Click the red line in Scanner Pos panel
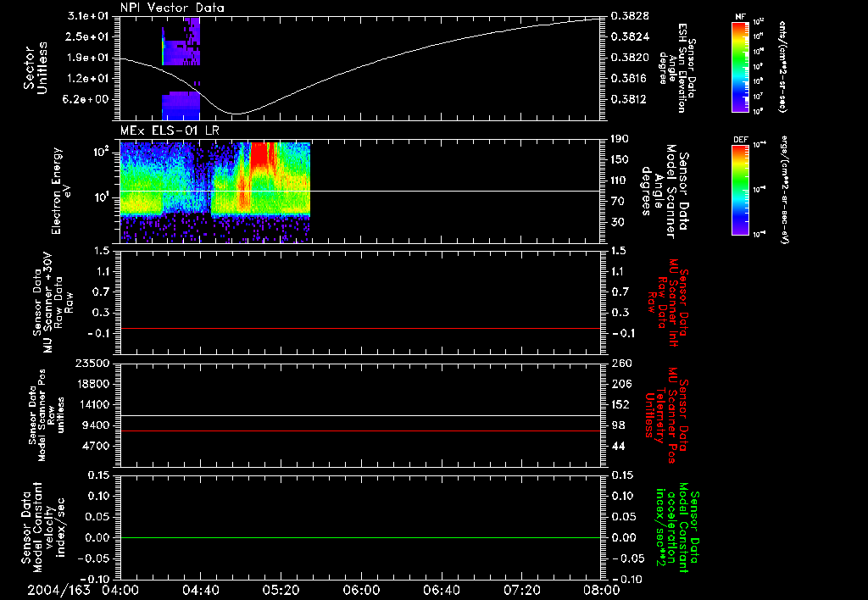Image resolution: width=868 pixels, height=600 pixels. click(360, 431)
